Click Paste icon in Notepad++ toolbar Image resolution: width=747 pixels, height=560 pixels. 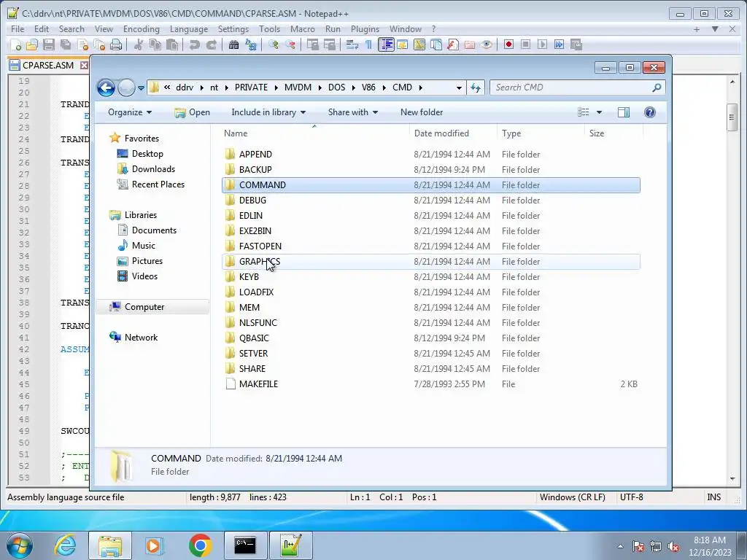coord(172,44)
